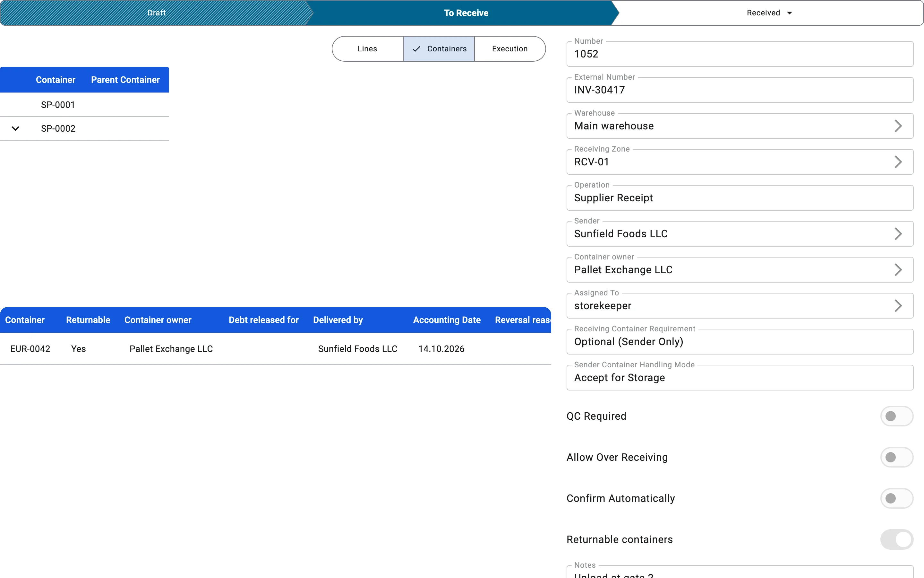Select the Draft status stage
924x578 pixels.
pos(157,13)
